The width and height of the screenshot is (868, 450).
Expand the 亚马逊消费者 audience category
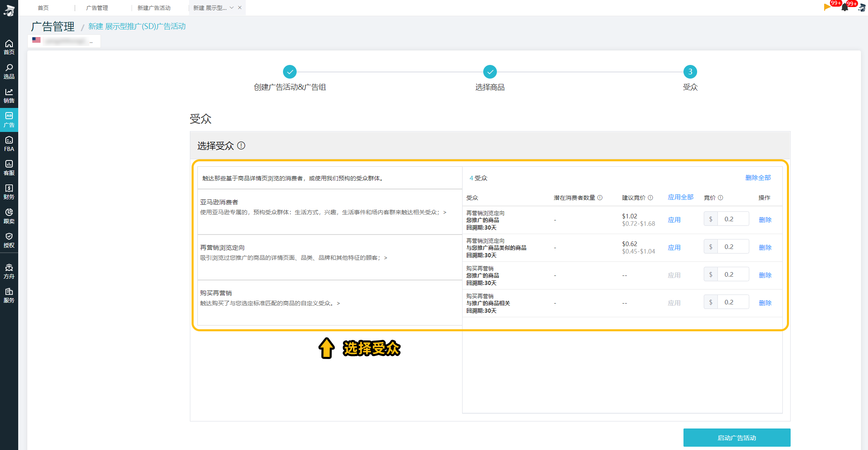[x=330, y=212]
